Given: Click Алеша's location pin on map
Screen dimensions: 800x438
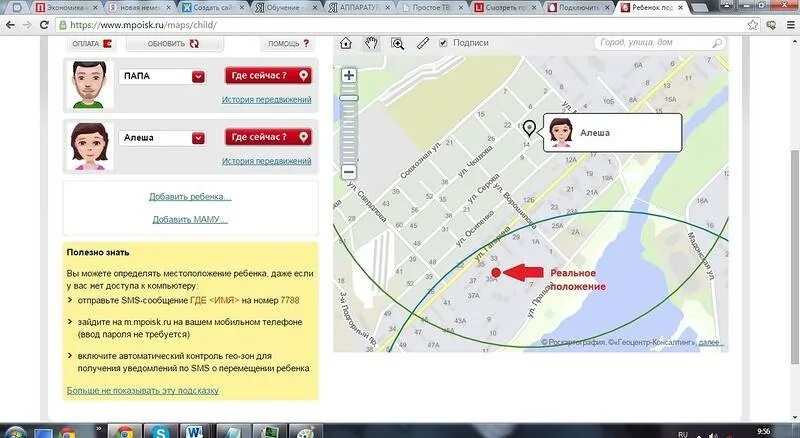Looking at the screenshot, I should [x=530, y=128].
